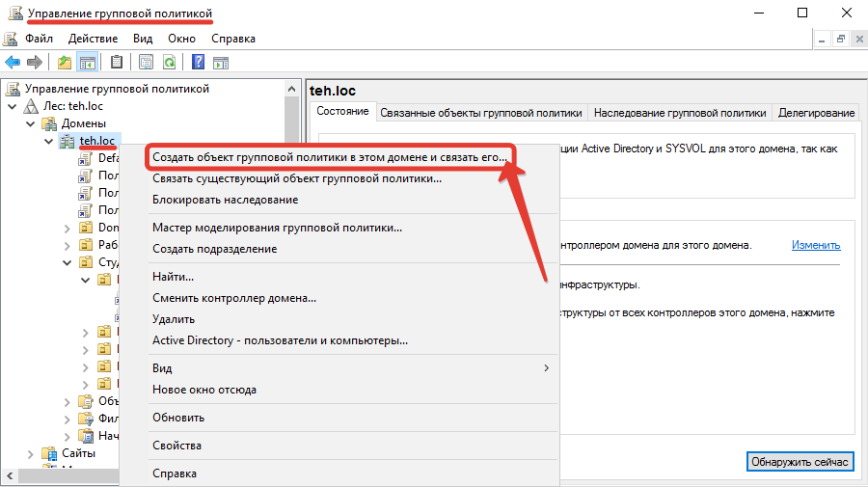Expand the Сайты tree node

click(x=31, y=453)
